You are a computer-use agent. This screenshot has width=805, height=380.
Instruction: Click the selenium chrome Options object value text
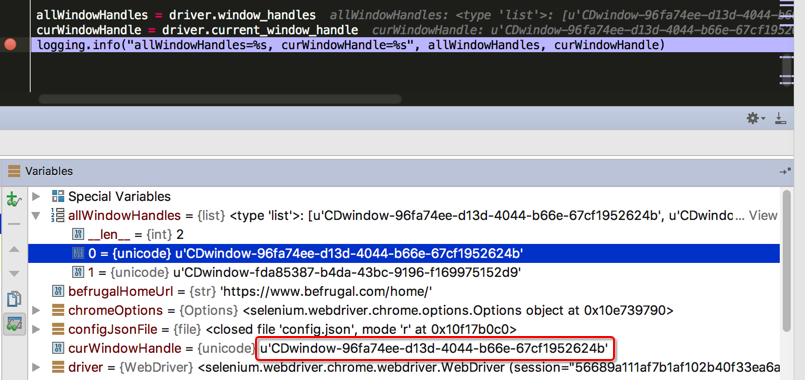(458, 310)
